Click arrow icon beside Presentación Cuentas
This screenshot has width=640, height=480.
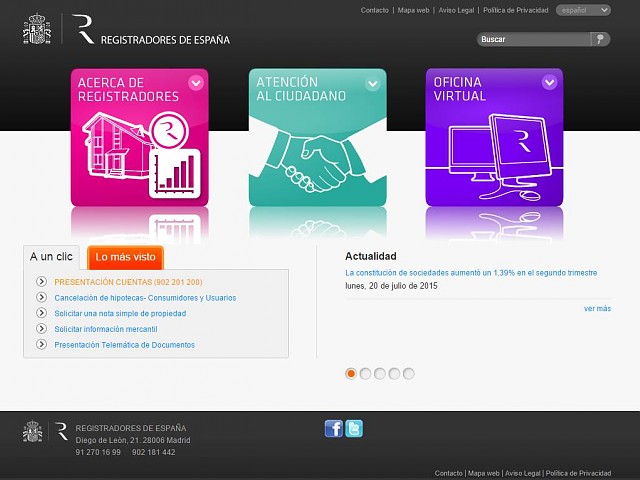click(x=41, y=282)
